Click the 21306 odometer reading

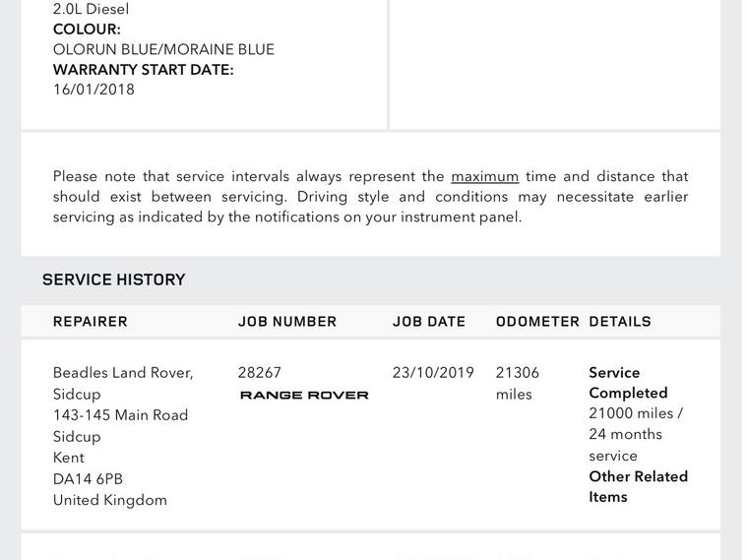pos(518,373)
